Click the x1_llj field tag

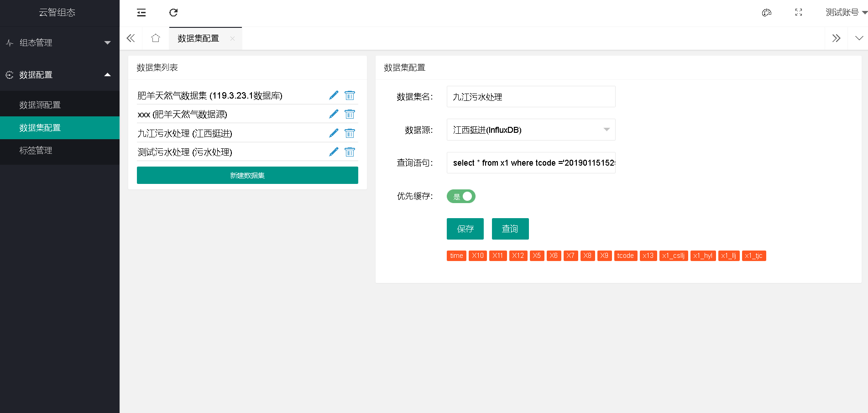tap(729, 256)
